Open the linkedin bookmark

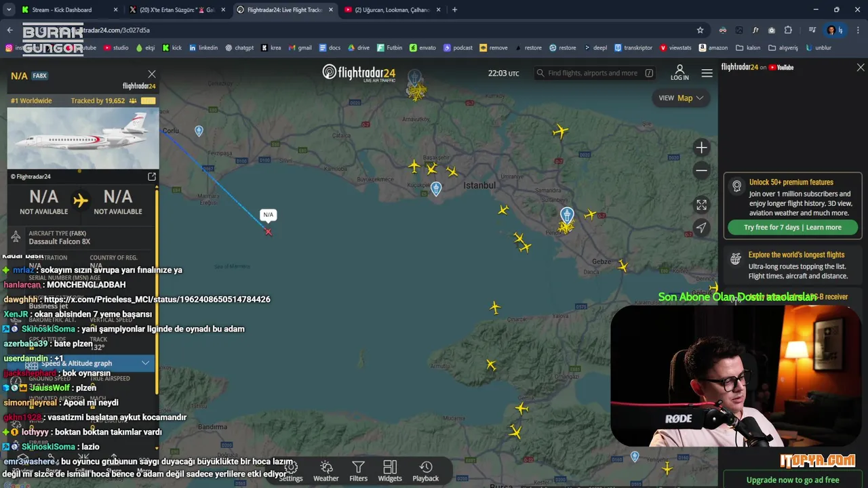coord(203,48)
